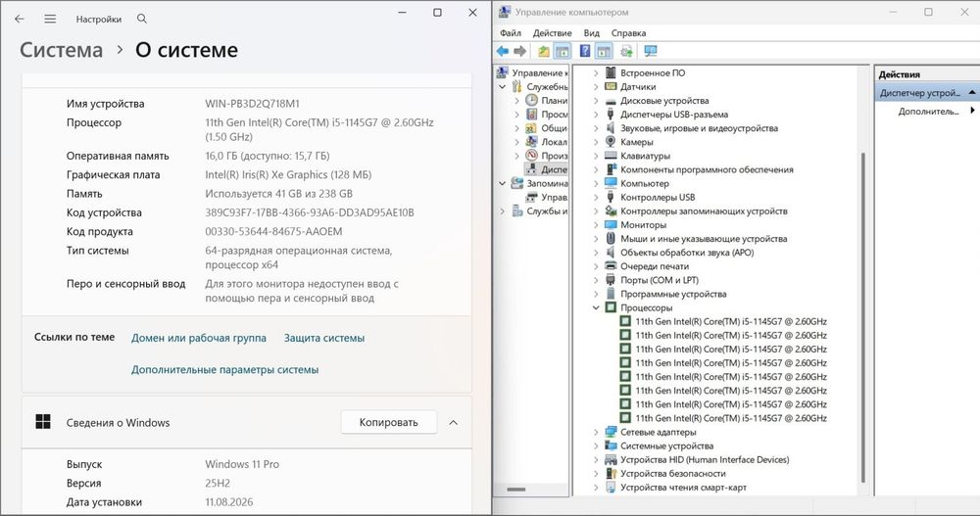Click the Shared Folders icon in the console tree
Screen dimensions: 980x516
[x=531, y=127]
